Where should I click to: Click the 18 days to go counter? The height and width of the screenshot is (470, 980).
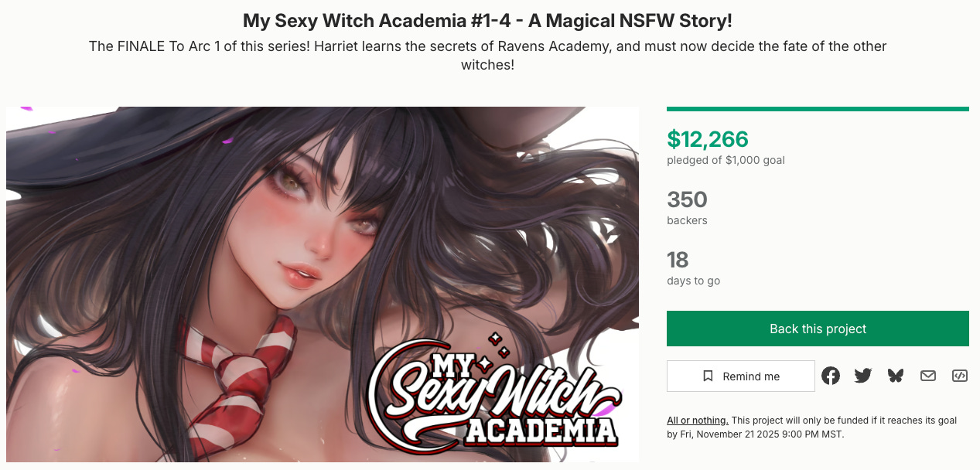tap(678, 260)
